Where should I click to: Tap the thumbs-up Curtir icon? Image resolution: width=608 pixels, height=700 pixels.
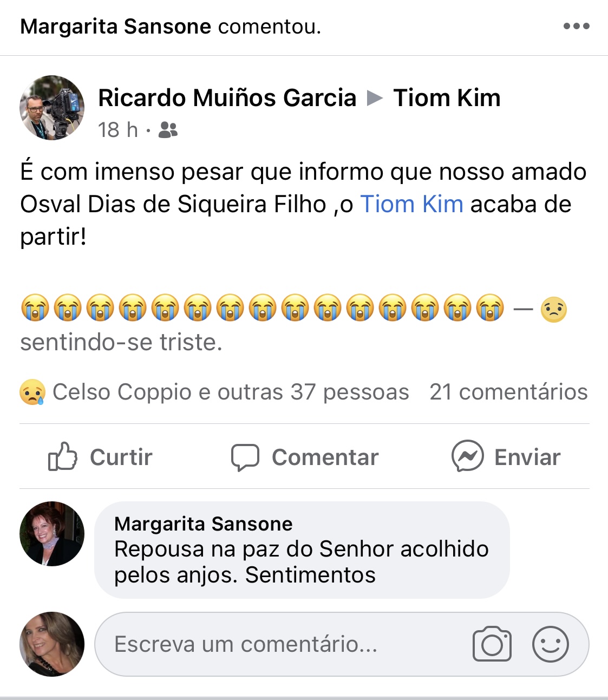click(63, 456)
